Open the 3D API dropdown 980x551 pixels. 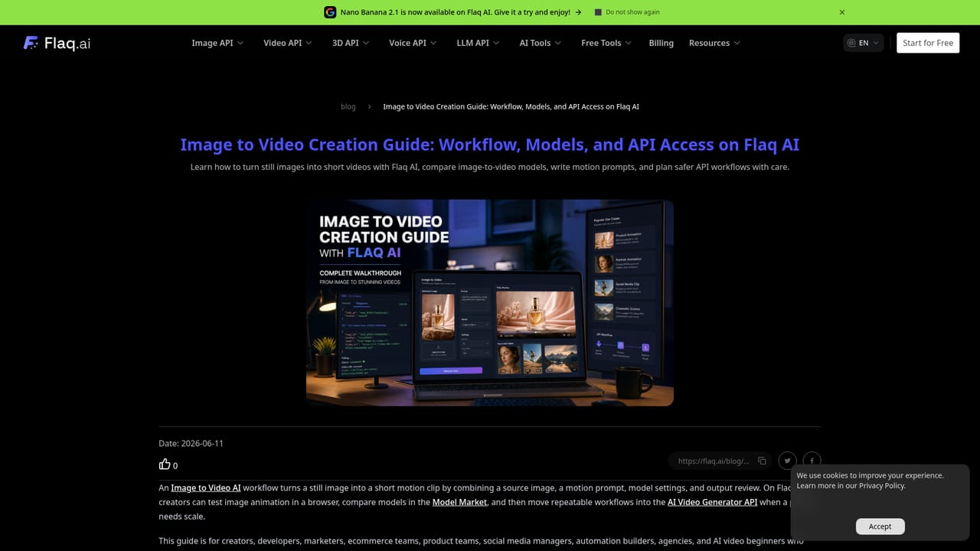(351, 43)
